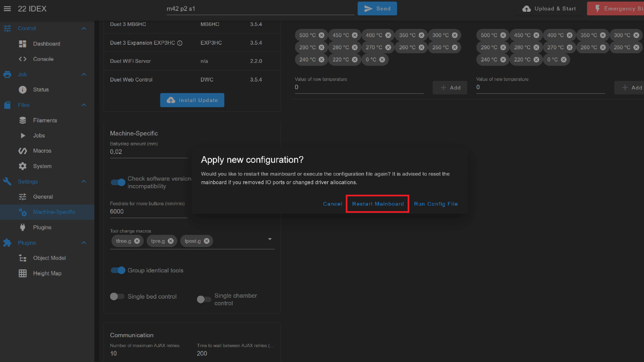
Task: Focus first Value of new temperature field
Action: click(x=359, y=87)
